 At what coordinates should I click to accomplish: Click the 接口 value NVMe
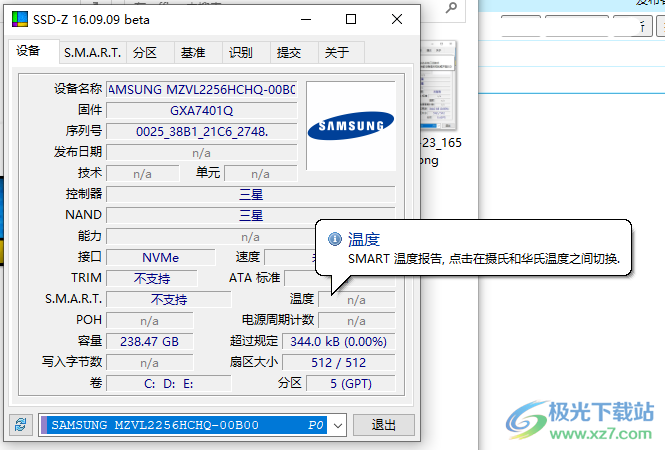[x=161, y=257]
